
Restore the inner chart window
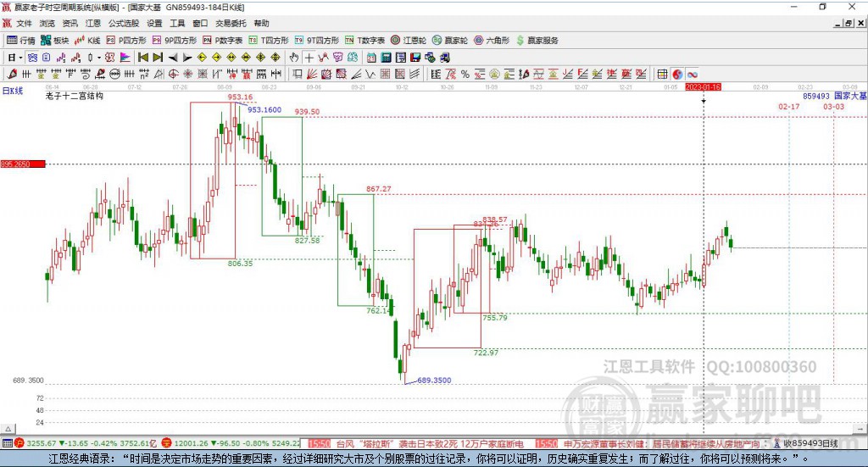(849, 23)
